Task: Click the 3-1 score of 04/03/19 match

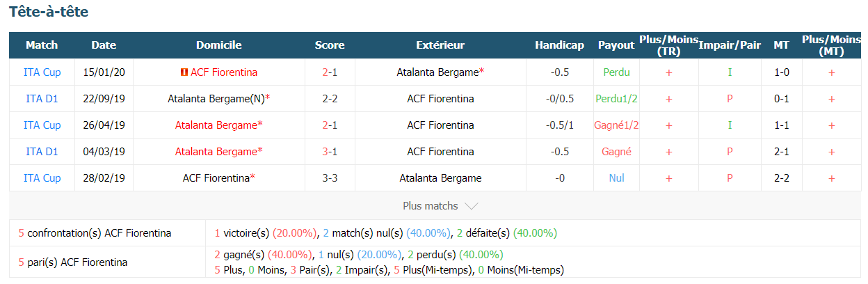Action: (x=330, y=152)
